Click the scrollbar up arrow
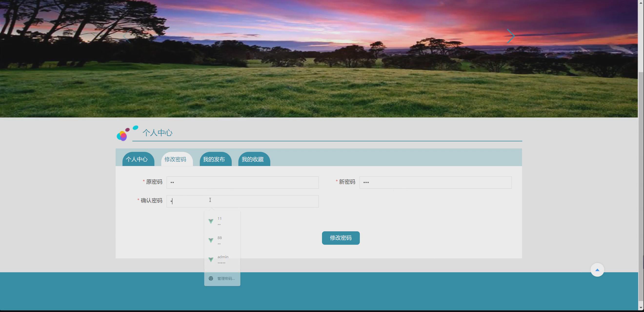 coord(641,2)
